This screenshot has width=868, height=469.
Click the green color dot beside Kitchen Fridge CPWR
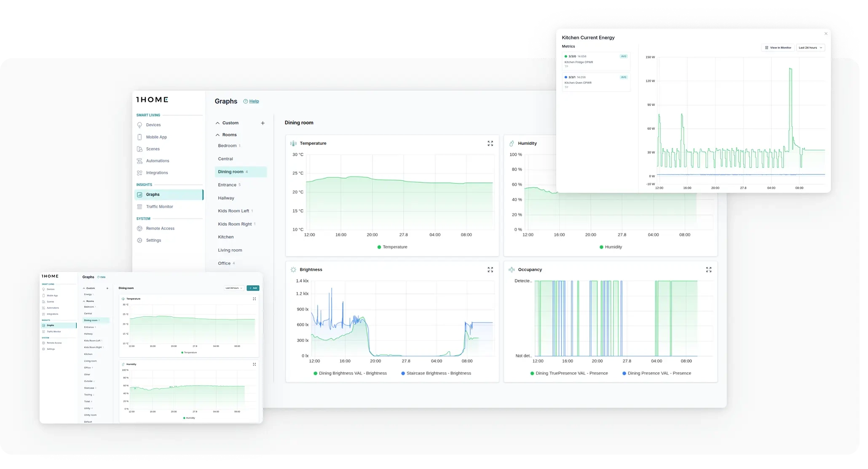(566, 56)
